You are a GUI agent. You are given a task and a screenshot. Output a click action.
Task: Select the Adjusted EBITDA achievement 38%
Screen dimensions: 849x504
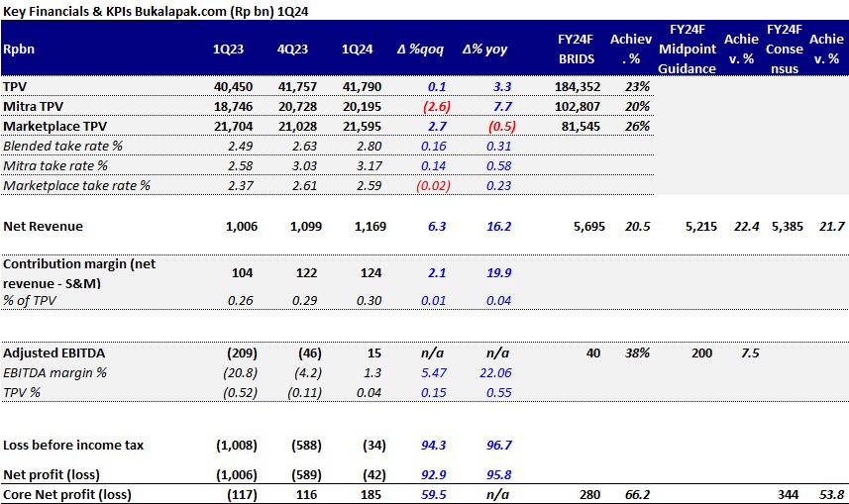click(x=637, y=353)
